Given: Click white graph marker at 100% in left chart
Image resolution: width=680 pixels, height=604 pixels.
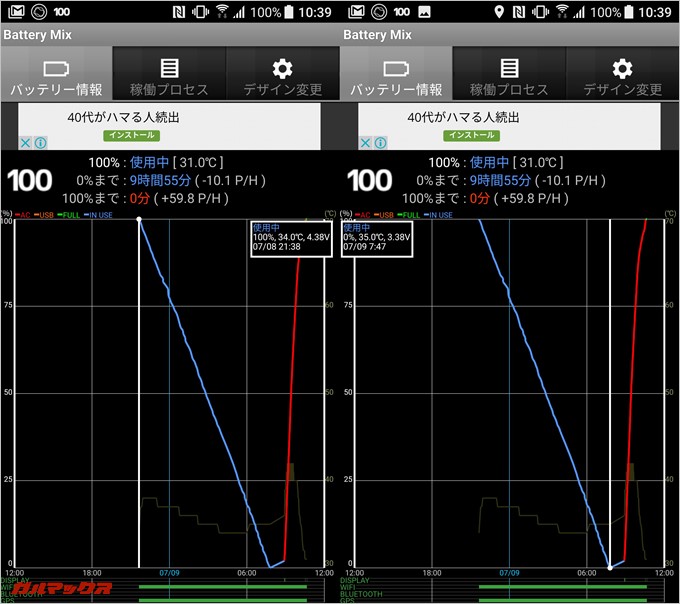Looking at the screenshot, I should point(139,219).
